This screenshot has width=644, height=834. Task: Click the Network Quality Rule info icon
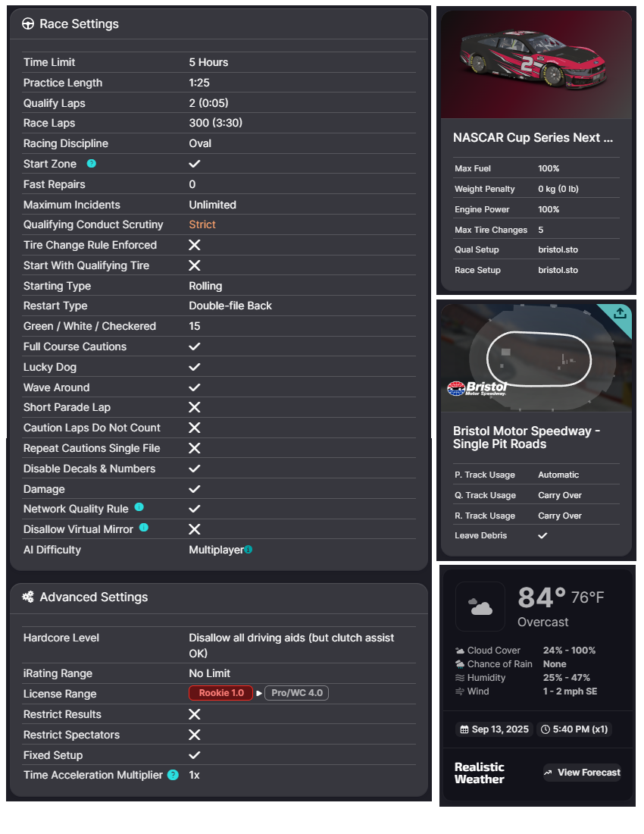139,507
